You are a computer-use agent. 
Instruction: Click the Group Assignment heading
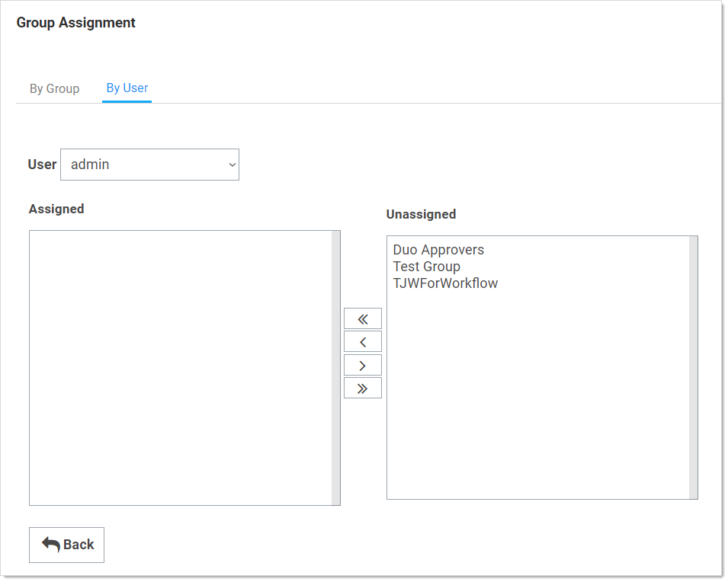76,23
